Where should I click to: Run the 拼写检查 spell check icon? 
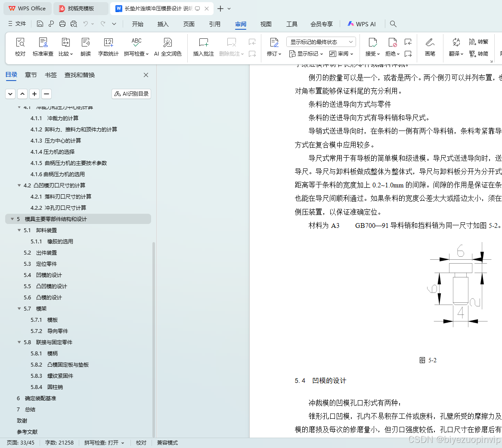(x=136, y=47)
